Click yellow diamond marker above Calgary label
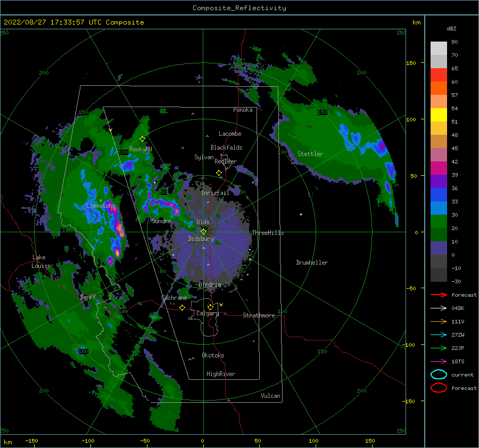Screen dimensions: 479x448 pos(210,307)
